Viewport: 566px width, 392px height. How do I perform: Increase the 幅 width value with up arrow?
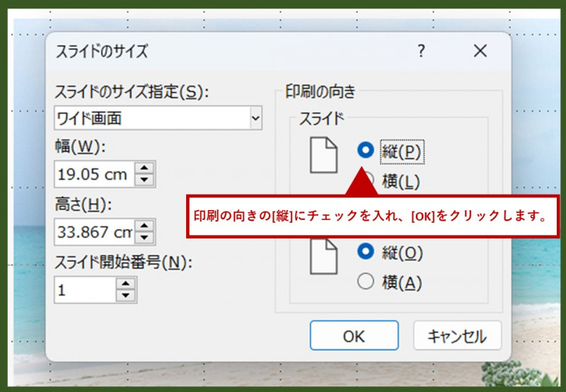(x=144, y=168)
